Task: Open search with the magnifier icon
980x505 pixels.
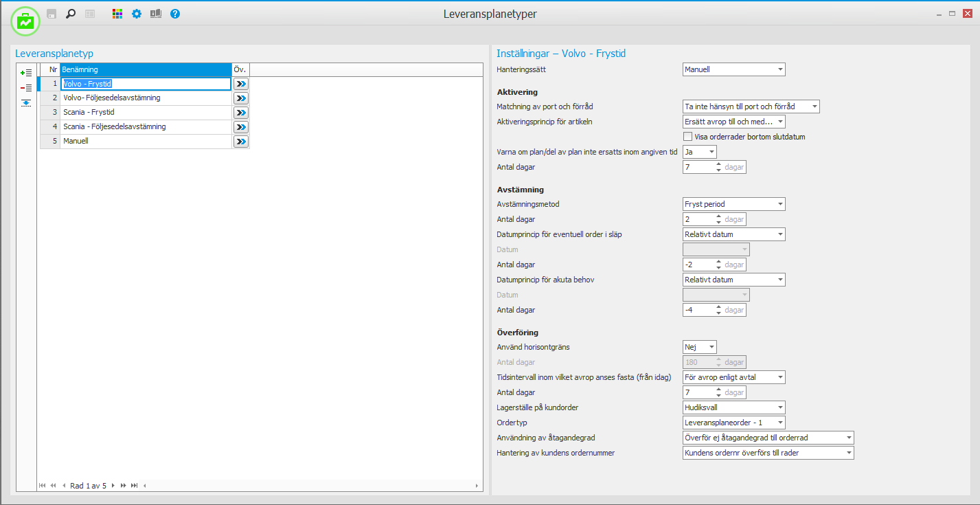Action: (71, 14)
